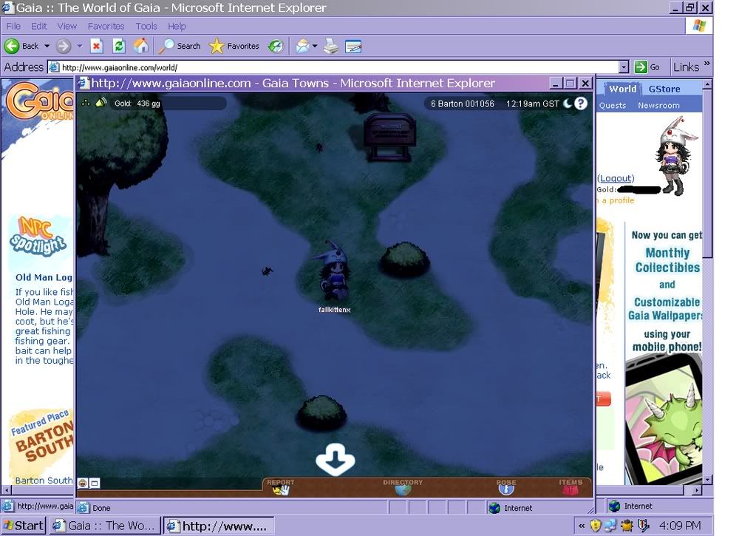Click the Refresh page icon
The height and width of the screenshot is (536, 756).
[x=118, y=47]
